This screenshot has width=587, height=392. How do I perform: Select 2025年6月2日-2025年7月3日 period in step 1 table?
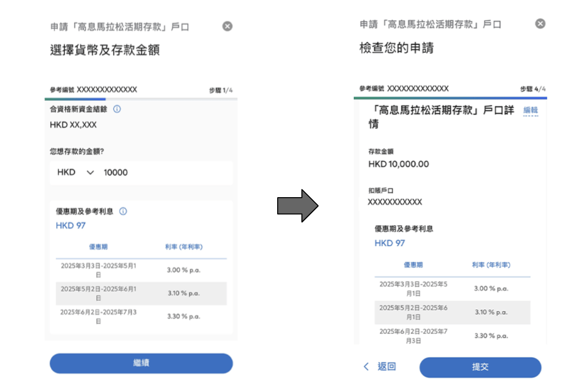[99, 317]
